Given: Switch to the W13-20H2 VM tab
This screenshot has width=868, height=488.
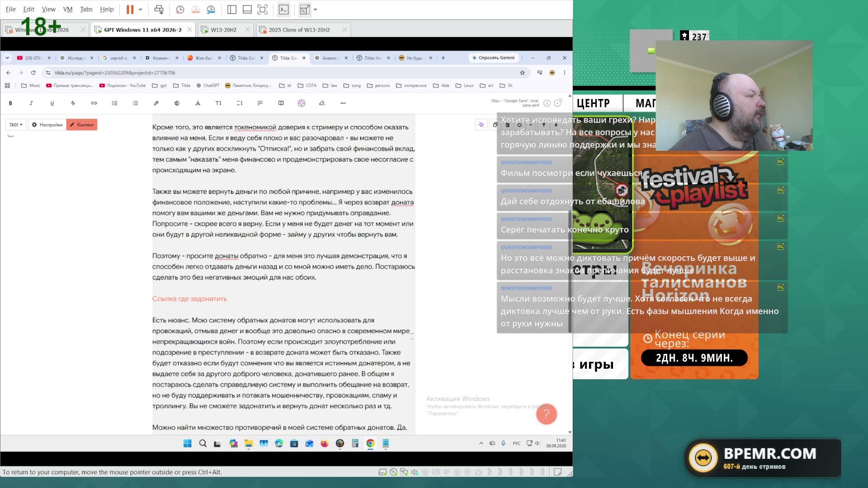Looking at the screenshot, I should coord(225,30).
